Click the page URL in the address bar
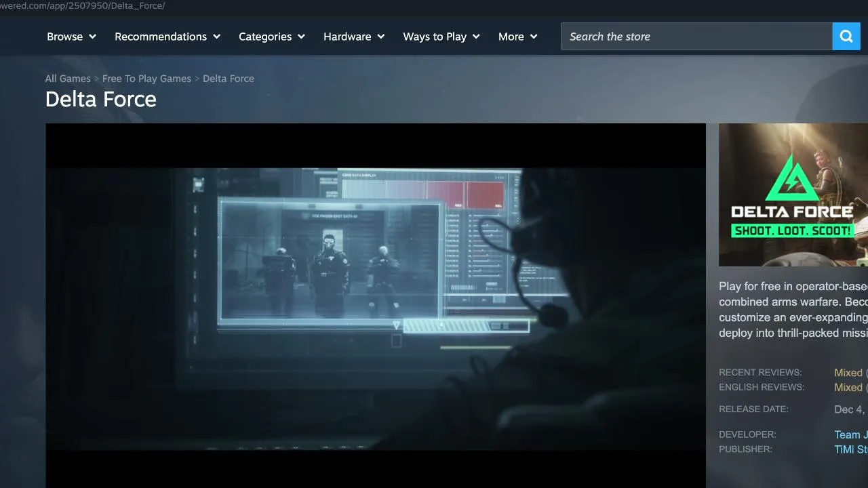Image resolution: width=868 pixels, height=488 pixels. (x=83, y=6)
